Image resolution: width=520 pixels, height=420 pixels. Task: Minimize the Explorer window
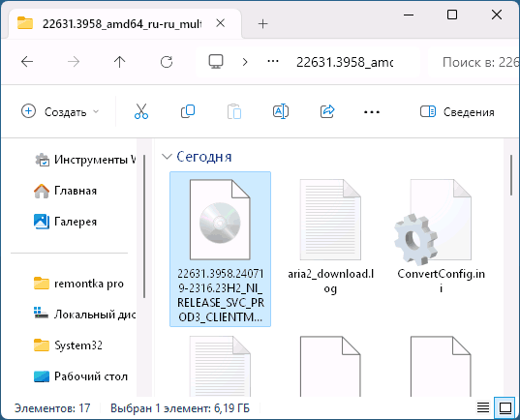(409, 15)
